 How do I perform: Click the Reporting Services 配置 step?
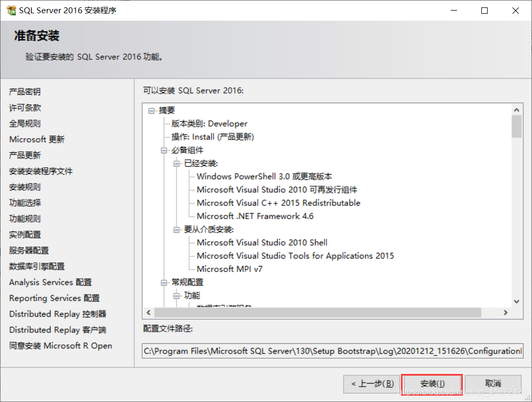click(54, 298)
